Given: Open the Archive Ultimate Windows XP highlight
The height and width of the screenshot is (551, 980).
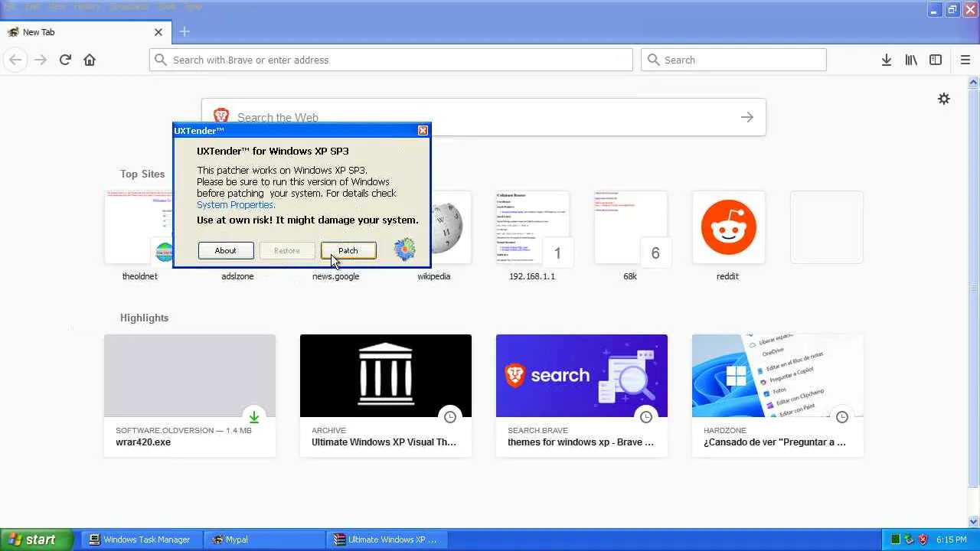Looking at the screenshot, I should click(x=386, y=396).
